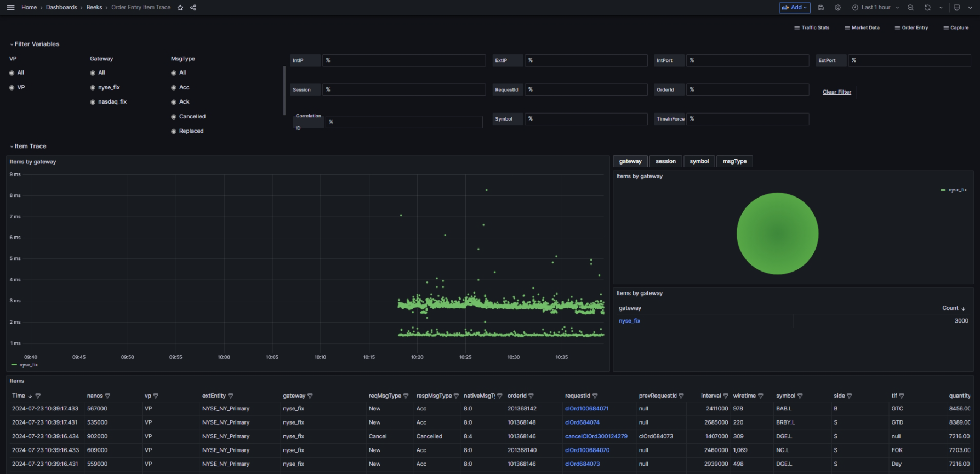
Task: Open the Add dropdown
Action: (794, 8)
